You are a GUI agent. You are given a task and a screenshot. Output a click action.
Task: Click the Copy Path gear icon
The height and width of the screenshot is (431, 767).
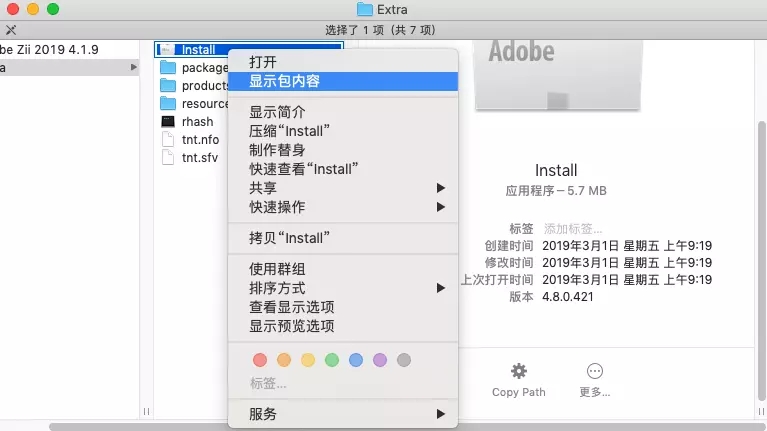point(519,371)
